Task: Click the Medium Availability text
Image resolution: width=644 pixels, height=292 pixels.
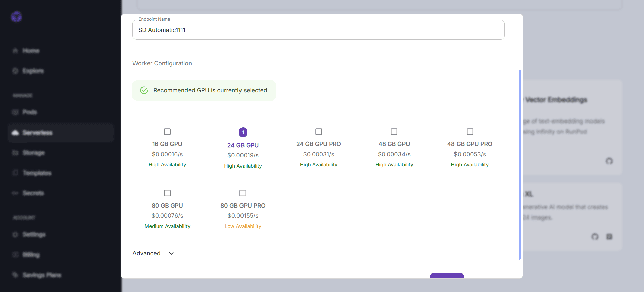Action: click(167, 226)
